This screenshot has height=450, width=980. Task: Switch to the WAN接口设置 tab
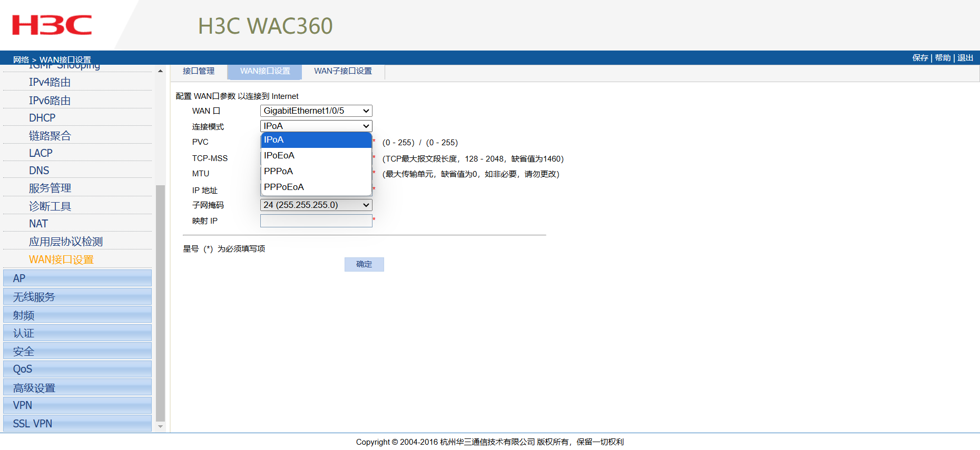pos(265,71)
